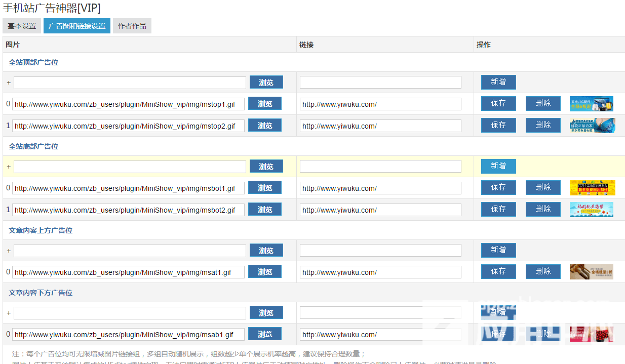Delete the msat1.gif ad entry
Screen dimensions: 625x364
pos(543,271)
